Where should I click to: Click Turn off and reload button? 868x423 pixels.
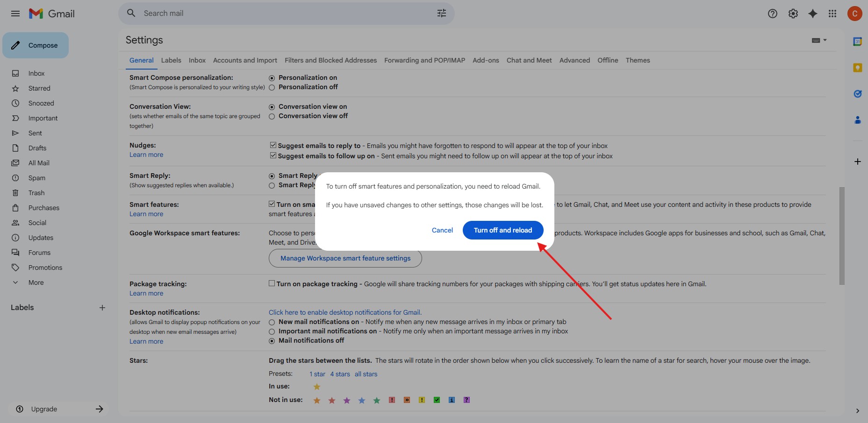(x=502, y=230)
